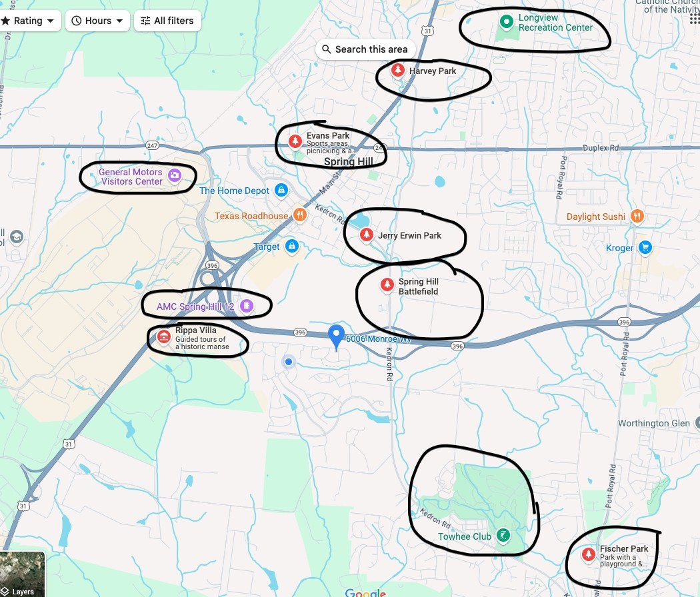This screenshot has width=700, height=597.
Task: Toggle the Layers satellite thumbnail
Action: coord(22,574)
